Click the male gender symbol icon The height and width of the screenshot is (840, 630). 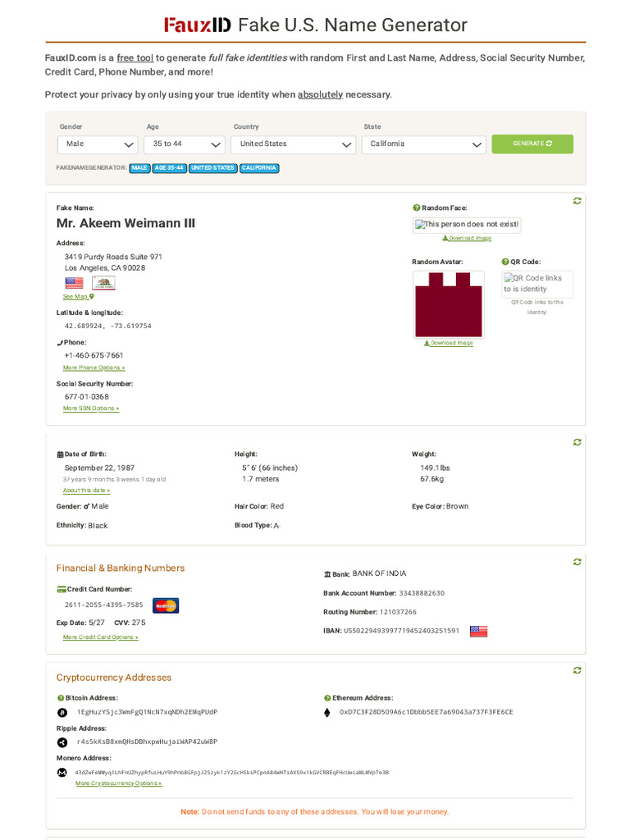86,506
